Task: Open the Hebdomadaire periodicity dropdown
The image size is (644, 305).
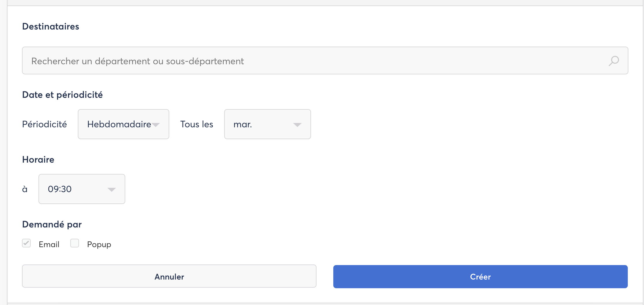Action: click(119, 124)
